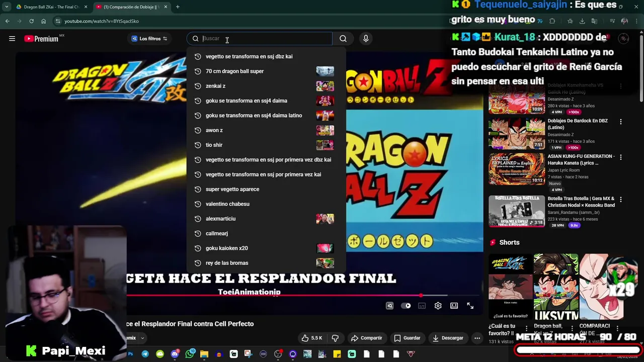Reload the current page
644x362 pixels.
[31, 21]
